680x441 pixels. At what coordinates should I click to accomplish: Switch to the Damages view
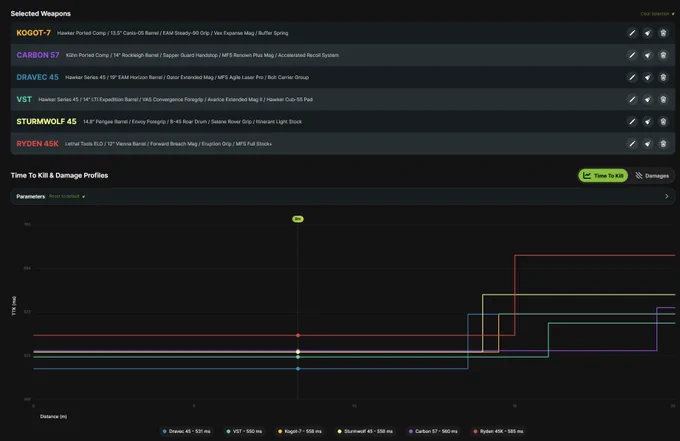point(652,176)
